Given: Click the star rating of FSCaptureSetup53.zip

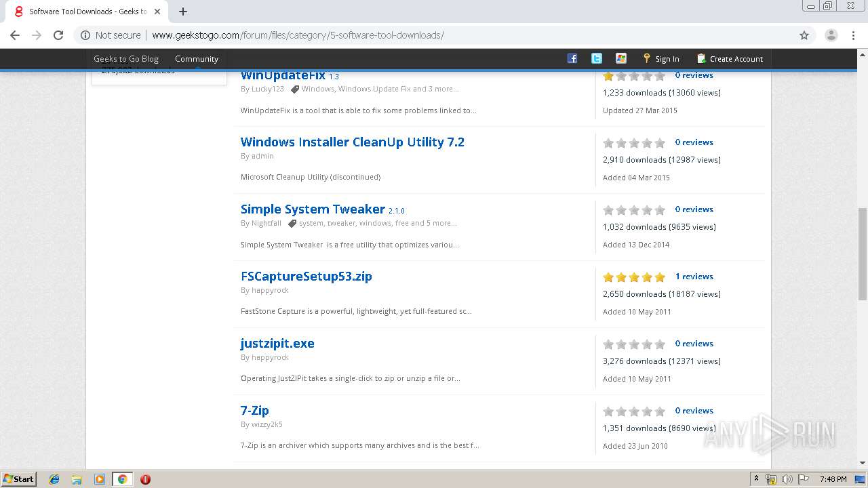Looking at the screenshot, I should [634, 277].
